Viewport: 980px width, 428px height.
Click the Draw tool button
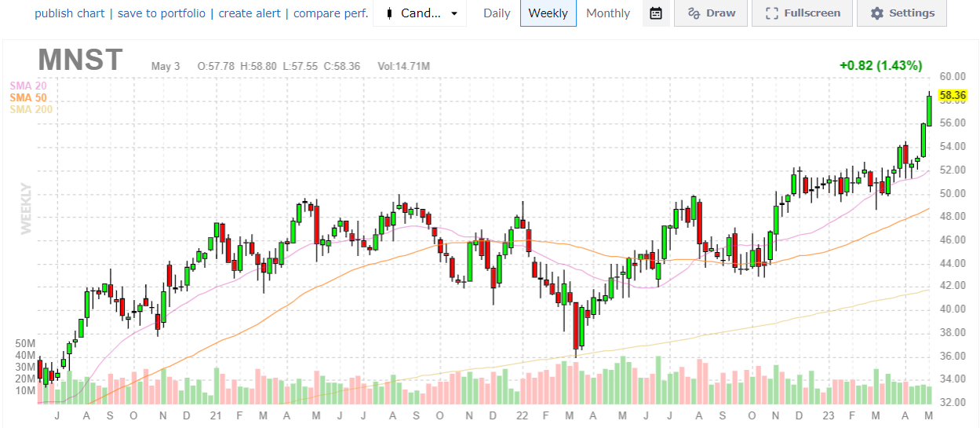click(x=710, y=13)
